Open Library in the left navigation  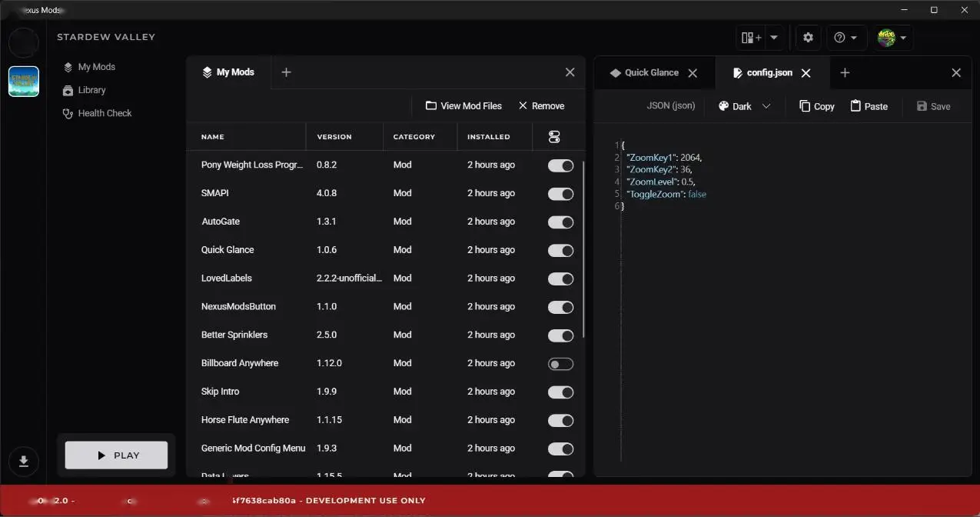coord(91,90)
